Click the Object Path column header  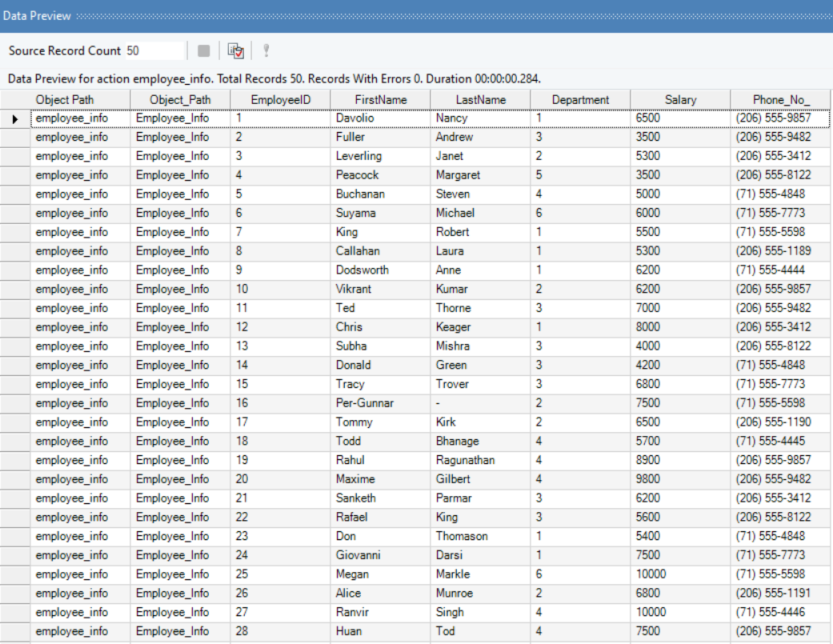[x=80, y=100]
